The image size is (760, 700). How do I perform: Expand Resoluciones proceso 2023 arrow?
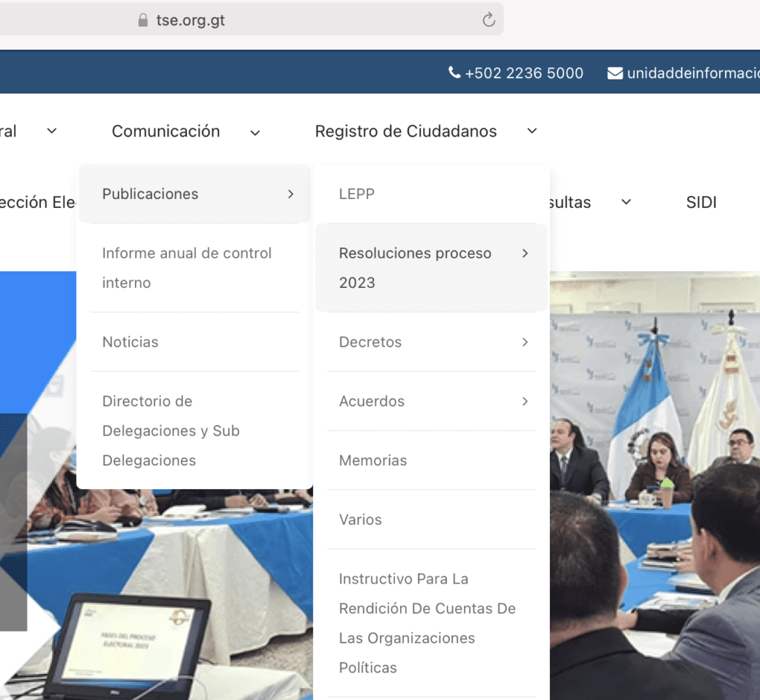525,253
